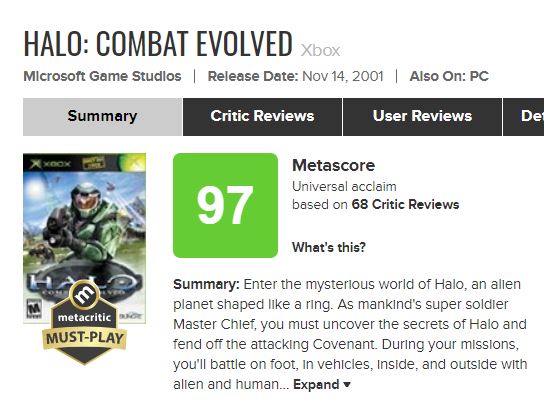This screenshot has width=544, height=403.
Task: Open the Halo cover art thumbnail
Action: tap(84, 238)
